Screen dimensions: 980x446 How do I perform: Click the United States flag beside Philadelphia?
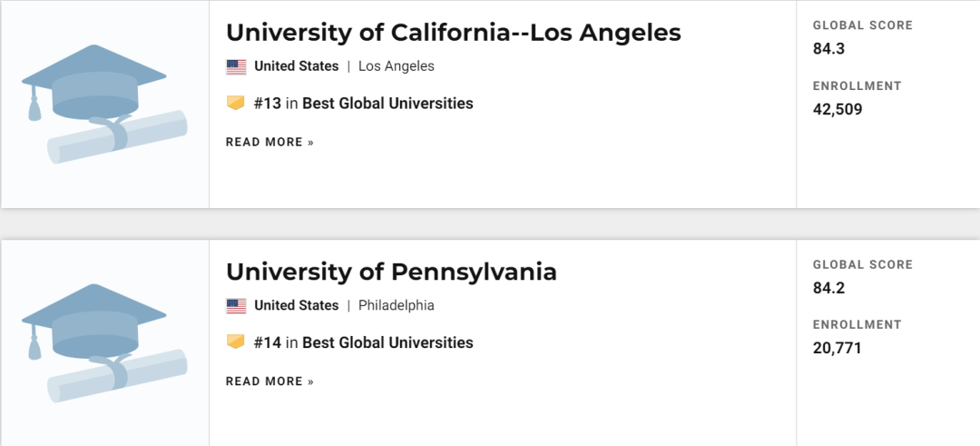236,306
